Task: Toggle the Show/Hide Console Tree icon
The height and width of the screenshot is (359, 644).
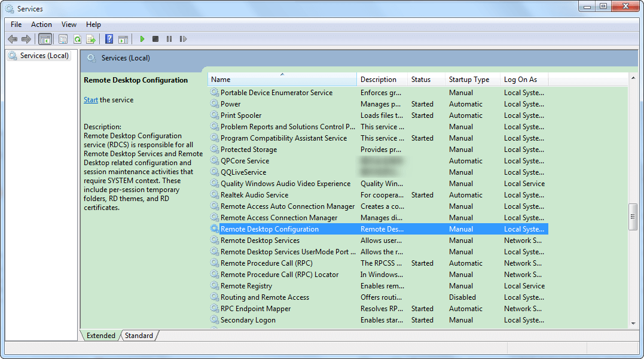Action: pos(45,39)
